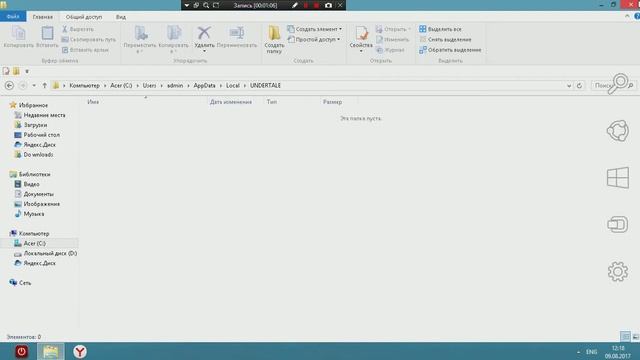Click admin in the address path
Image resolution: width=640 pixels, height=360 pixels.
pyautogui.click(x=175, y=86)
